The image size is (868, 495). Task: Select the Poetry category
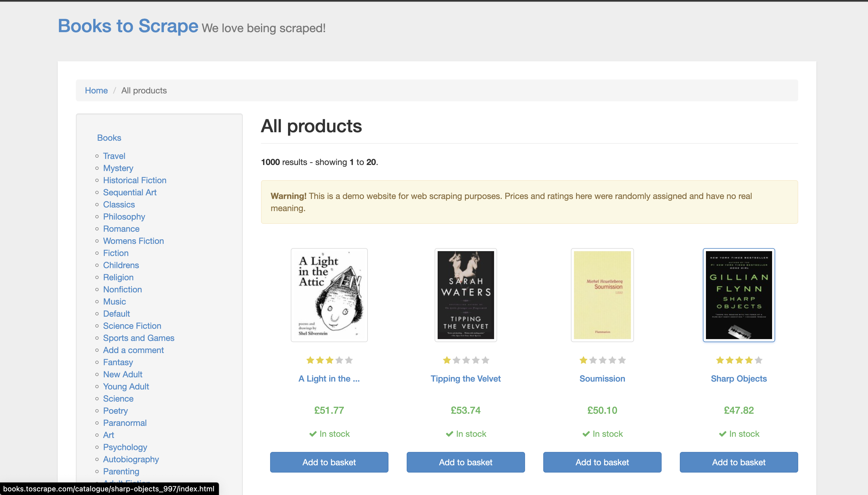115,411
